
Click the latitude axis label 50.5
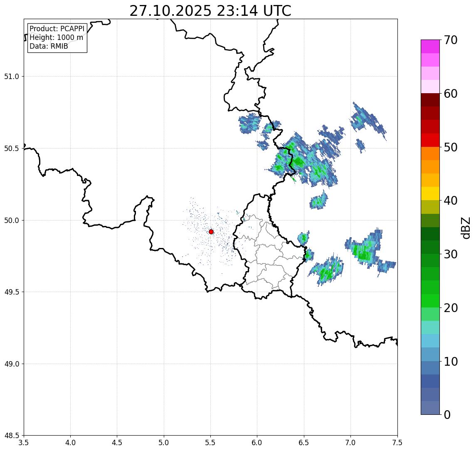(x=12, y=148)
